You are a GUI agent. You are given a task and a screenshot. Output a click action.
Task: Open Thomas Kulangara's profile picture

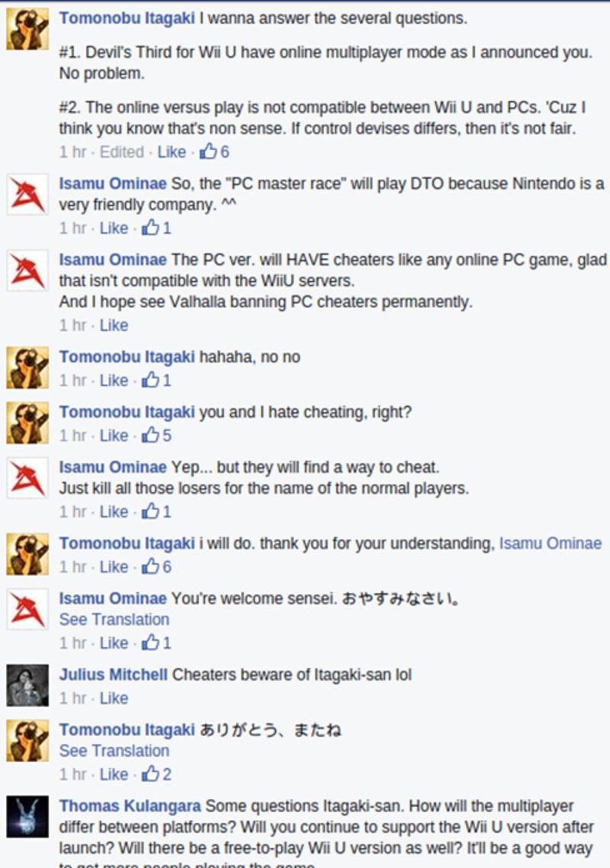pyautogui.click(x=27, y=816)
